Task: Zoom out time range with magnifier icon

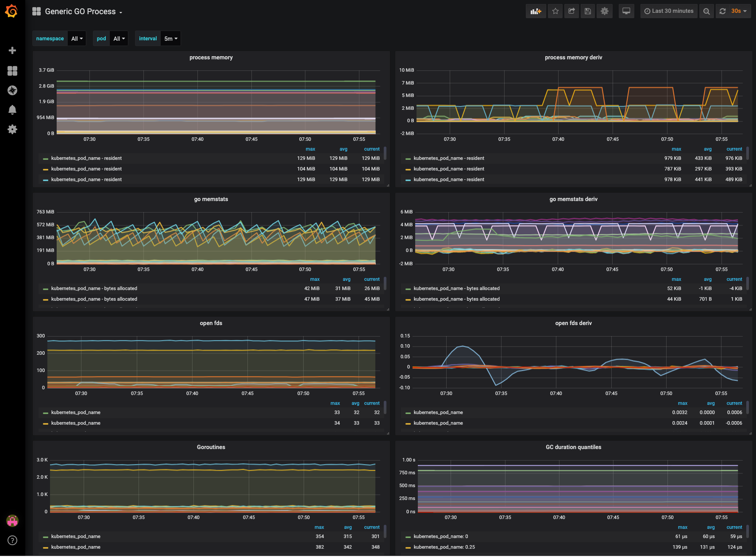Action: [x=706, y=11]
